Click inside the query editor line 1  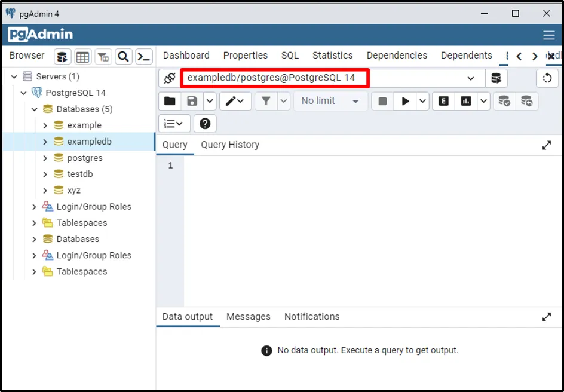[x=358, y=166]
